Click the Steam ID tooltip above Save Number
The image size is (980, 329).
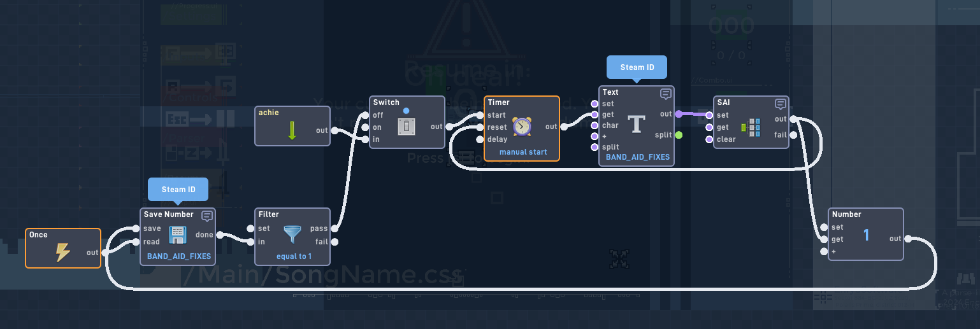(x=178, y=190)
